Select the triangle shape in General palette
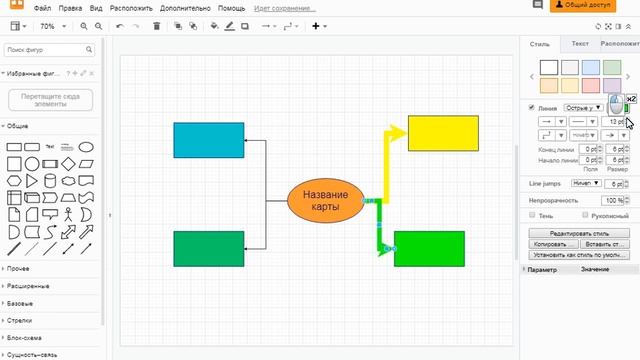640x360 pixels. pyautogui.click(x=31, y=181)
